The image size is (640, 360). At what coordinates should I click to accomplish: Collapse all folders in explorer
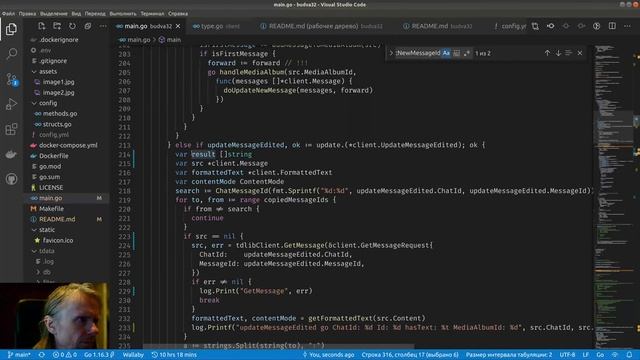coord(88,26)
